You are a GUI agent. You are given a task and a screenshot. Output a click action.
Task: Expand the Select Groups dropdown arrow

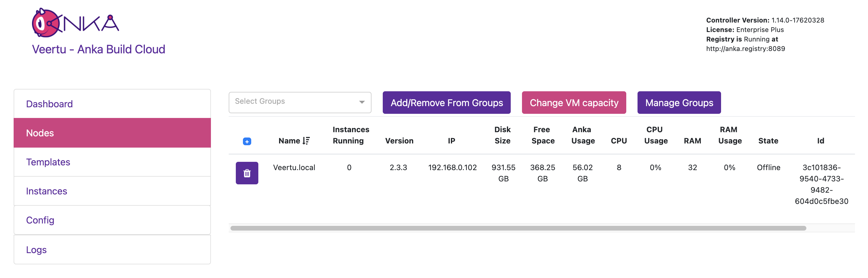(x=361, y=102)
